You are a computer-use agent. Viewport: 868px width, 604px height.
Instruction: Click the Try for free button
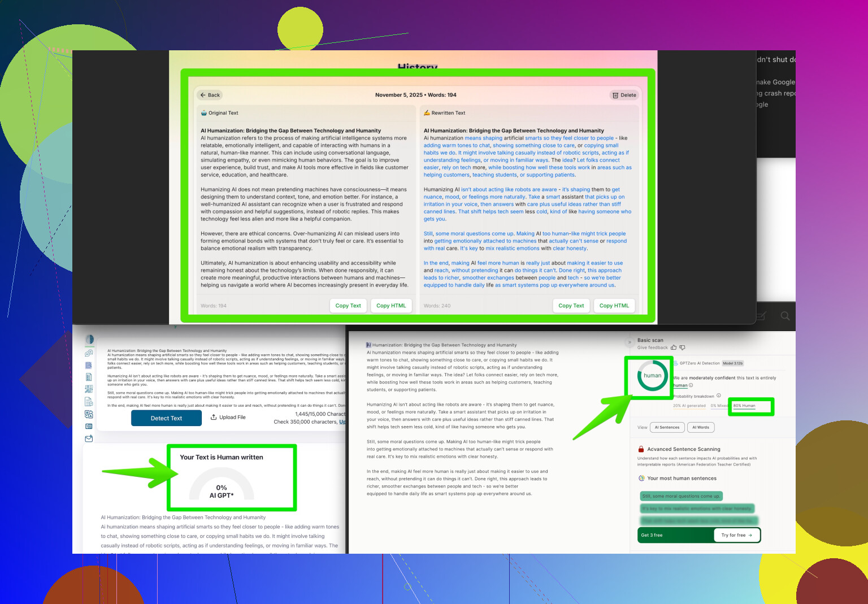(x=736, y=535)
